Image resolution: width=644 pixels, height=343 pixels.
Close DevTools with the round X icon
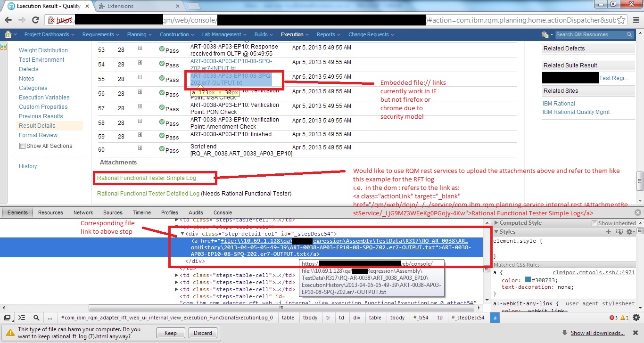[x=638, y=212]
